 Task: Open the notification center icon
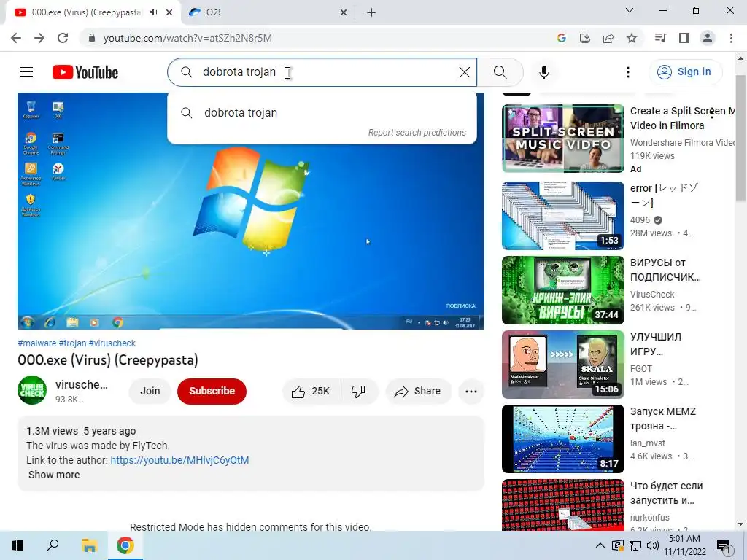pyautogui.click(x=723, y=547)
